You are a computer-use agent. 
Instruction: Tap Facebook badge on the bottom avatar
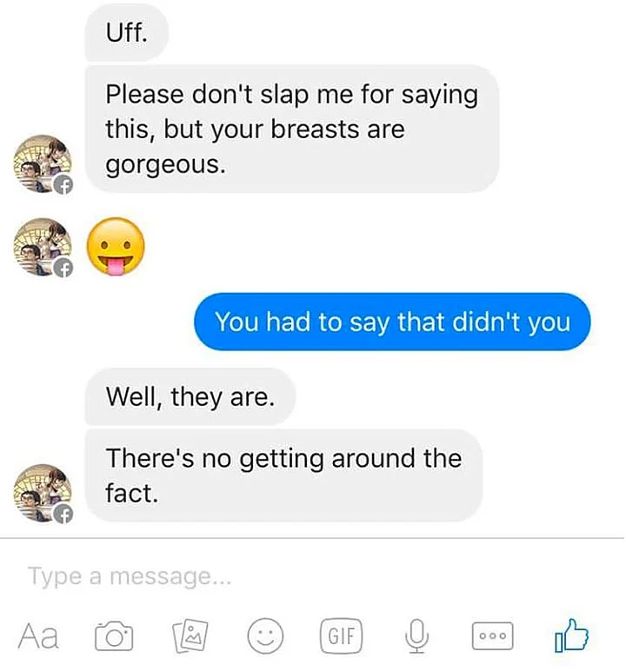pyautogui.click(x=63, y=514)
